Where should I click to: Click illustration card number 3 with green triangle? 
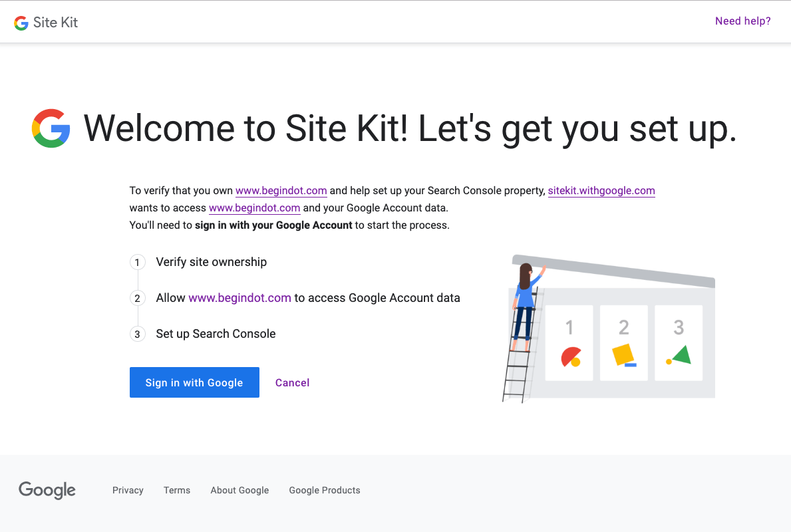click(679, 343)
